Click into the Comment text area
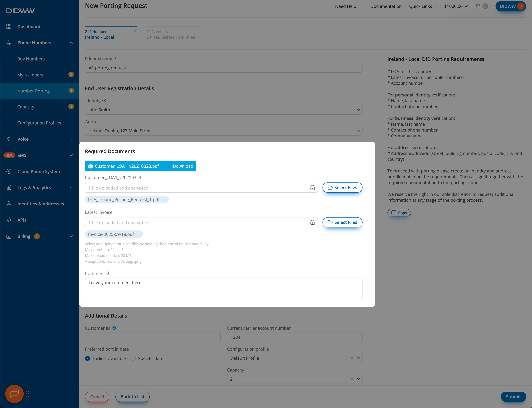The height and width of the screenshot is (408, 532). pyautogui.click(x=223, y=288)
